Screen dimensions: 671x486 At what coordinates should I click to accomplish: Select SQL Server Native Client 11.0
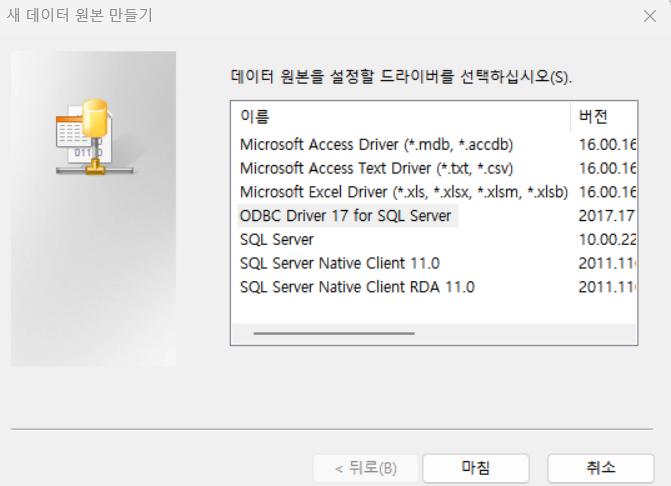pos(340,263)
